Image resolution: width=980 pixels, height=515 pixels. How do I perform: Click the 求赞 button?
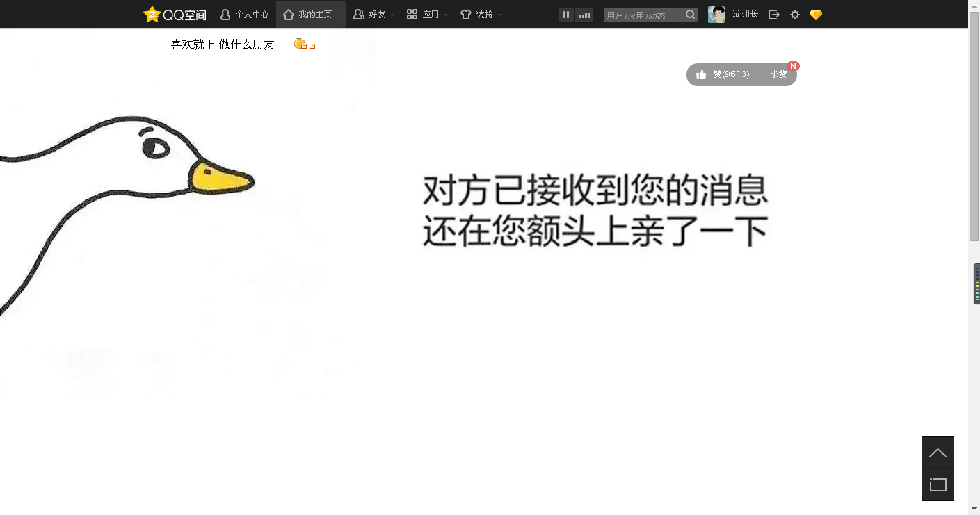pos(778,74)
